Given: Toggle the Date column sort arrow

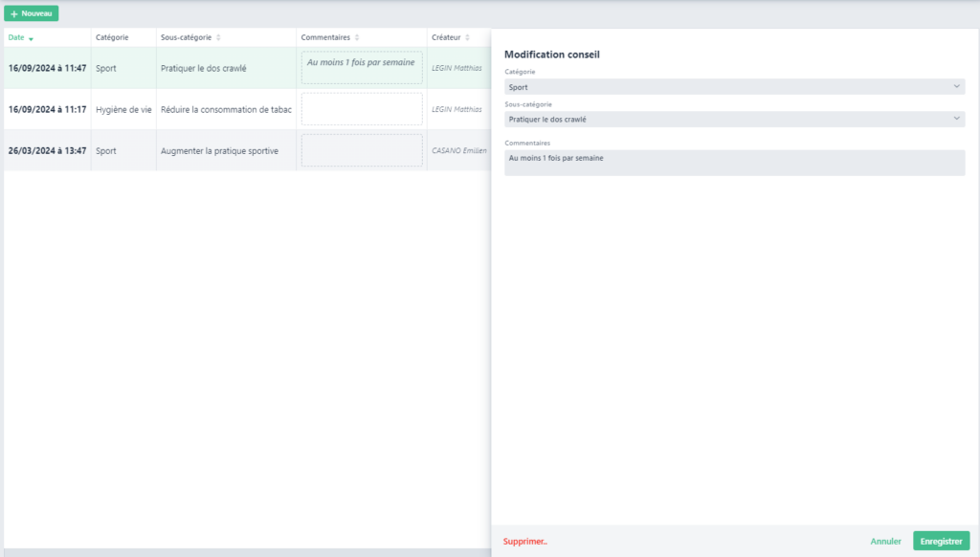Looking at the screenshot, I should (32, 38).
